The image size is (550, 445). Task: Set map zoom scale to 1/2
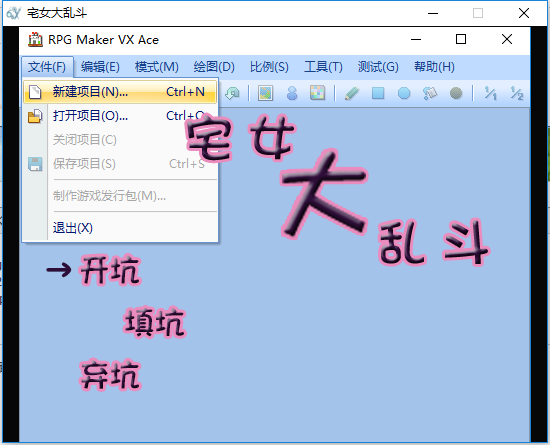(x=516, y=93)
